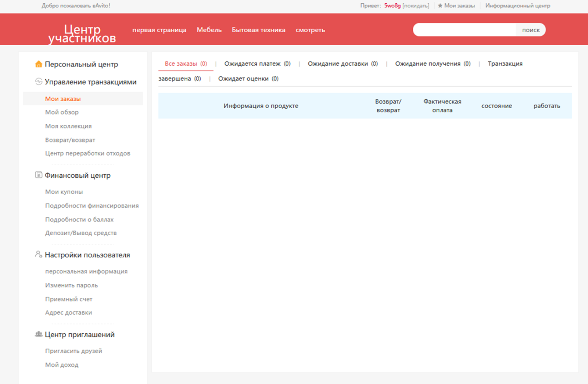
Task: Open Информационный центр from the top bar
Action: 517,6
